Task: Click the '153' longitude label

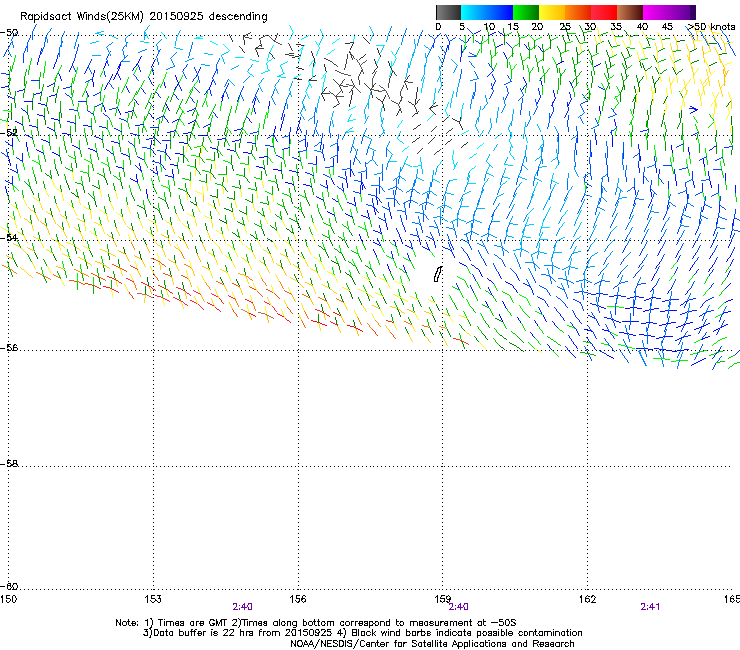Action: pos(153,599)
